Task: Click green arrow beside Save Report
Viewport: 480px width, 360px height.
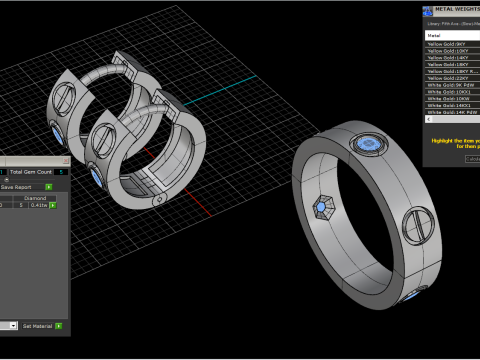Action: (x=49, y=187)
